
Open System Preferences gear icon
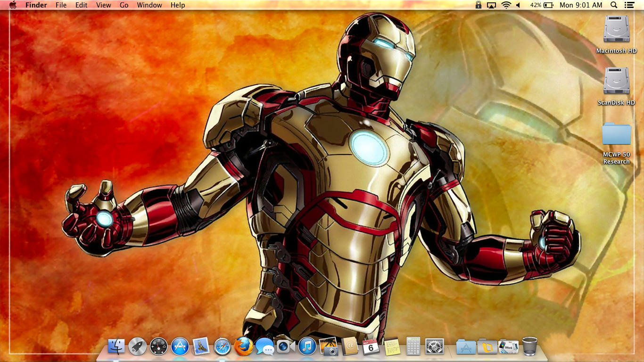tap(435, 346)
